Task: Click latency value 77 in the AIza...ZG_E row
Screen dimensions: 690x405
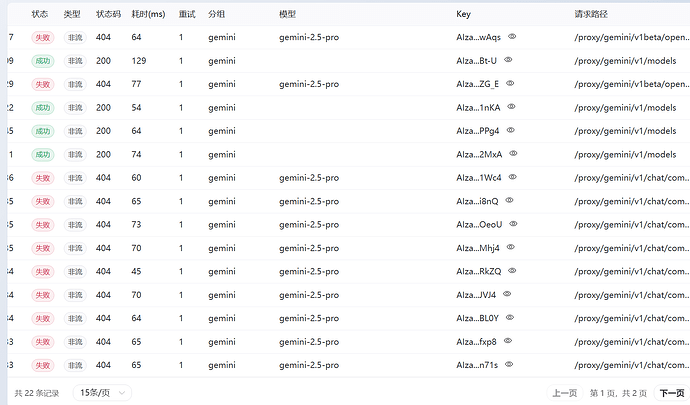Action: [136, 84]
